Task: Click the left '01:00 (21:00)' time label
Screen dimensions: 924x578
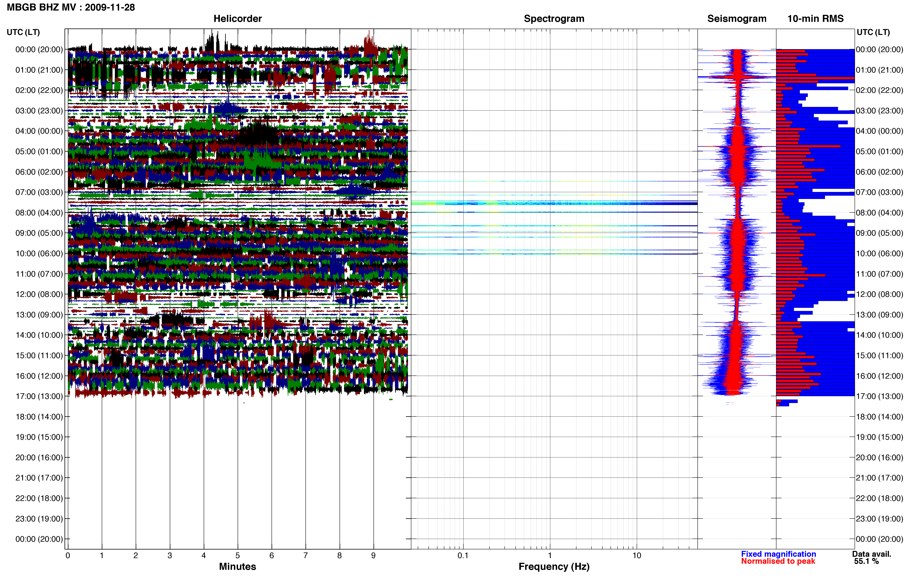Action: tap(39, 70)
